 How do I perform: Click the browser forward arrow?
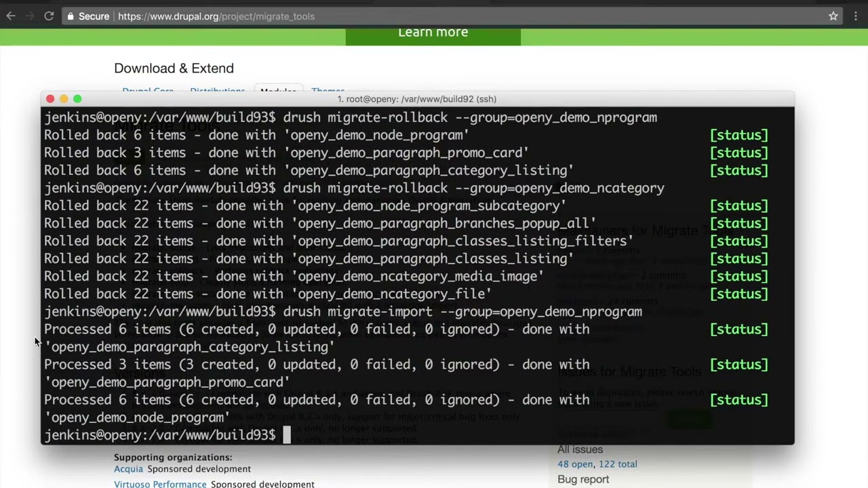click(30, 16)
